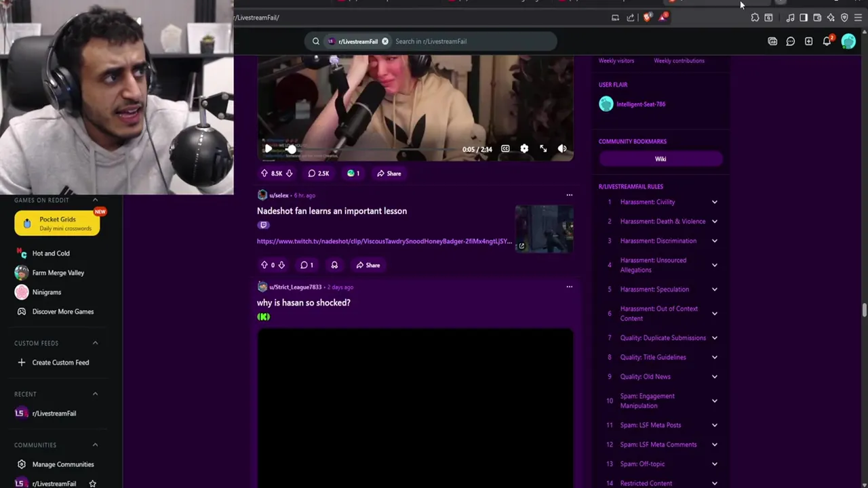Open the Ninigrams game

(x=47, y=292)
